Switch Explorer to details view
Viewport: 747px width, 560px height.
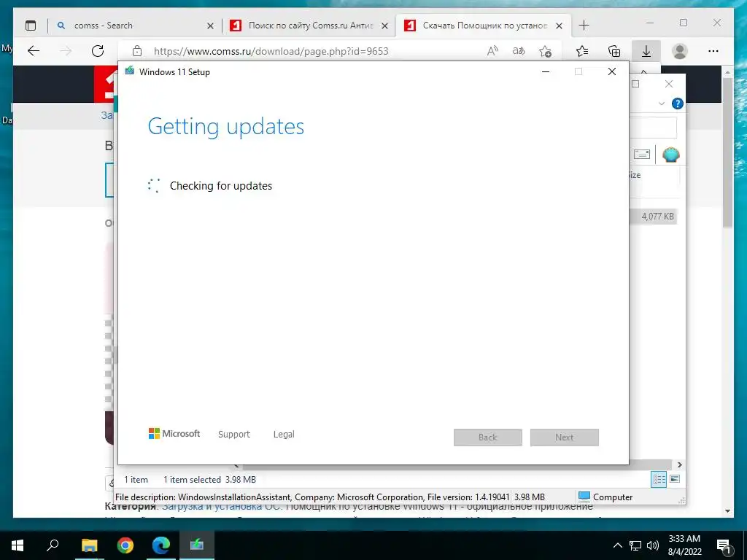coord(659,480)
